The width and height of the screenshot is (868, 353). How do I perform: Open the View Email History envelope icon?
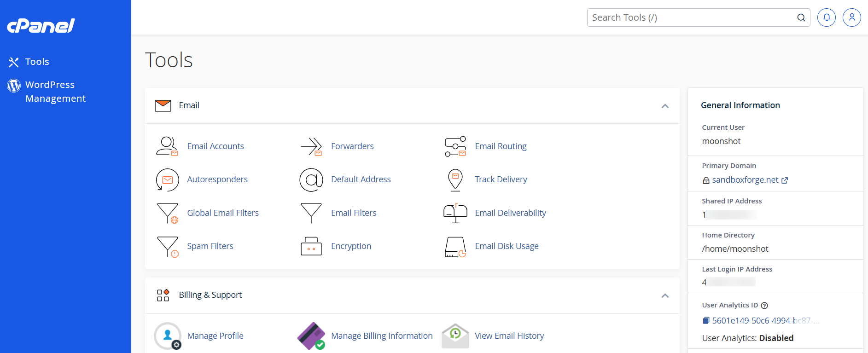point(455,336)
